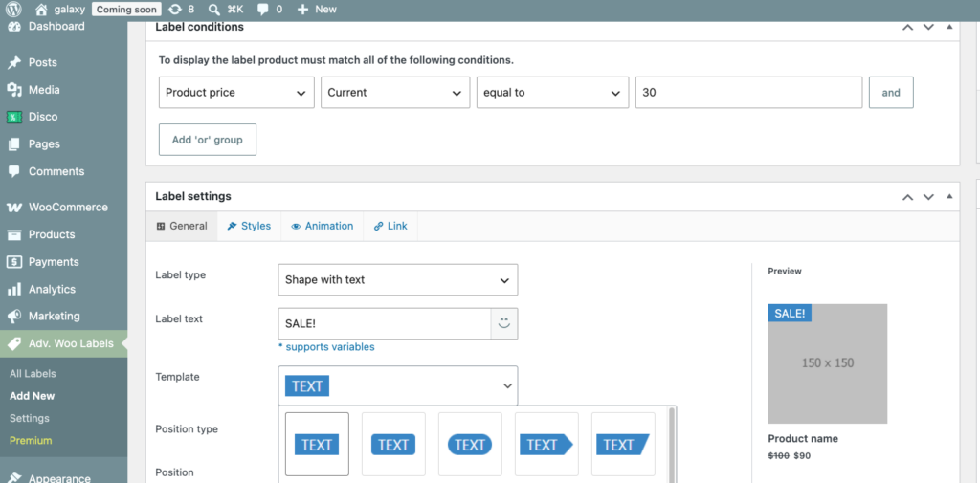Screen dimensions: 980x483
Task: Open the Product price condition dropdown
Action: (x=236, y=93)
